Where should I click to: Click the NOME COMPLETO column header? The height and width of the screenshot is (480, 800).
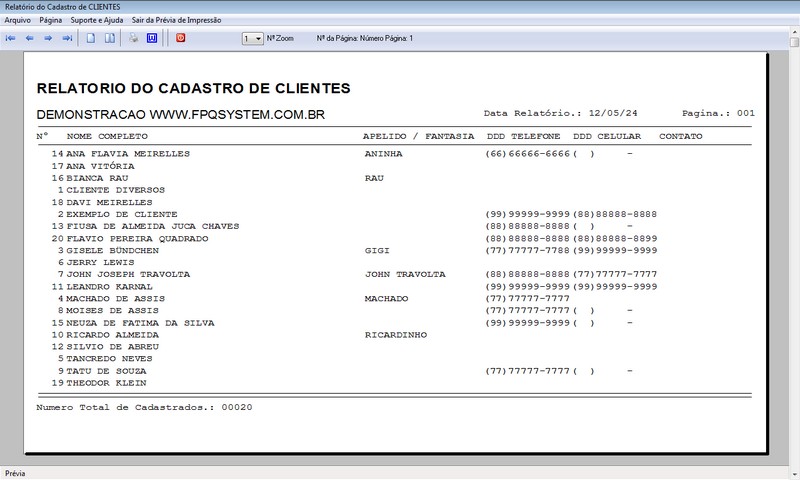pyautogui.click(x=107, y=136)
